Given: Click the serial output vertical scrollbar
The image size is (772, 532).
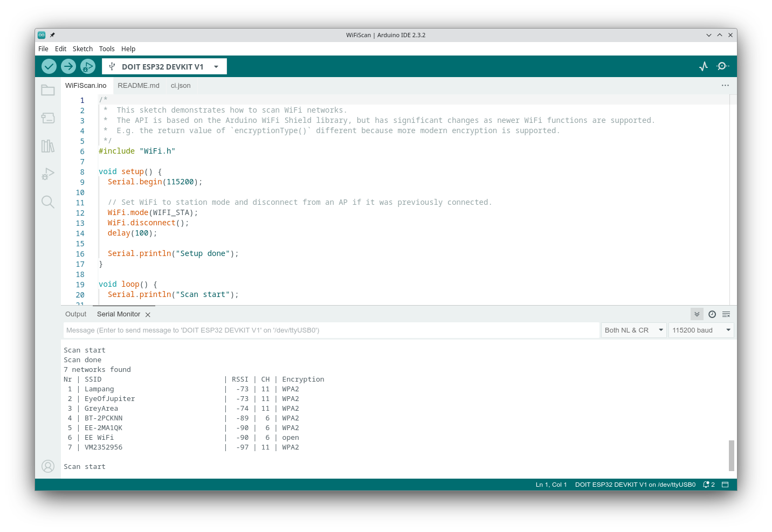Looking at the screenshot, I should 732,455.
